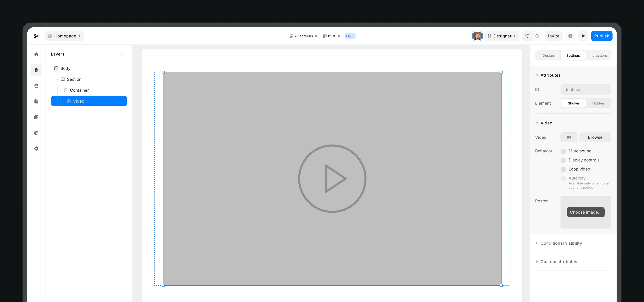Click the undo icon in toolbar
Viewport: 644px width, 302px height.
coord(527,36)
